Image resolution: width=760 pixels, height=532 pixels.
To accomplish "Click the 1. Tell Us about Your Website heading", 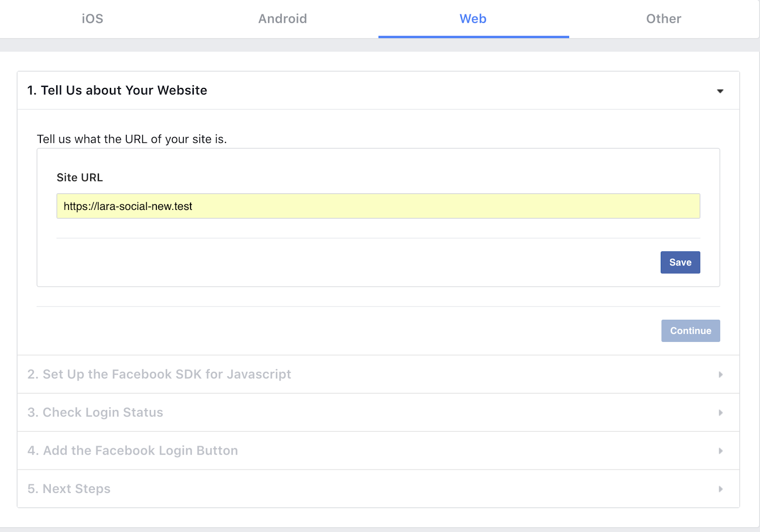I will (117, 90).
